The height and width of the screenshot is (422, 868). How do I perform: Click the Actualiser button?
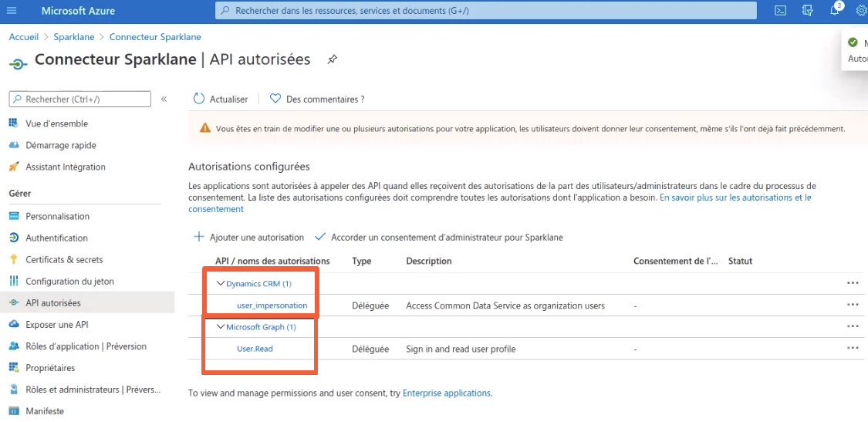tap(221, 99)
